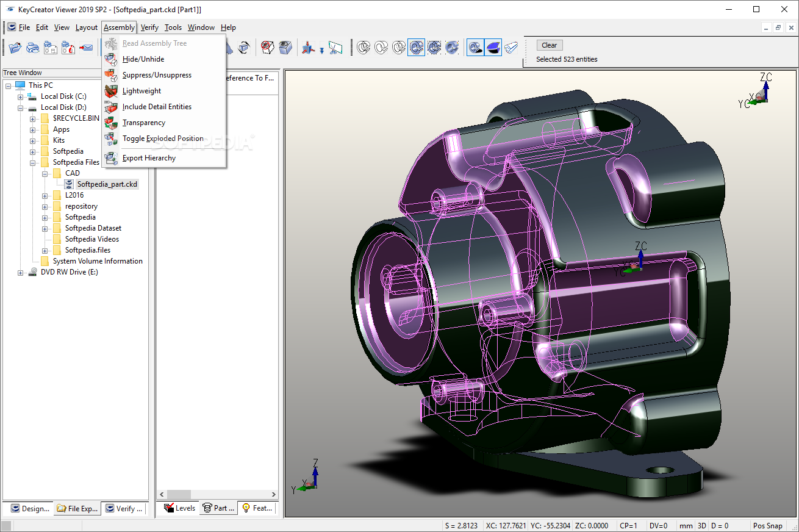Open the Layout menu
The height and width of the screenshot is (532, 799).
point(87,27)
